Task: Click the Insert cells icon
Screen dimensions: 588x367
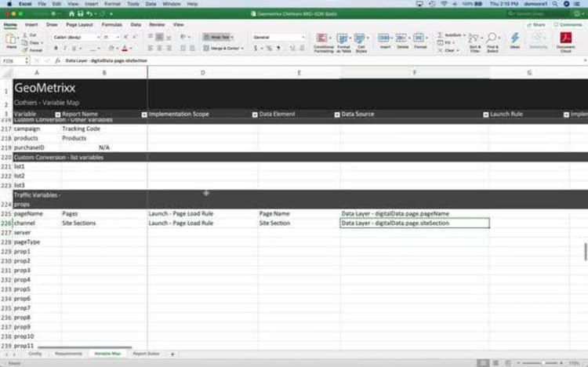Action: (383, 38)
